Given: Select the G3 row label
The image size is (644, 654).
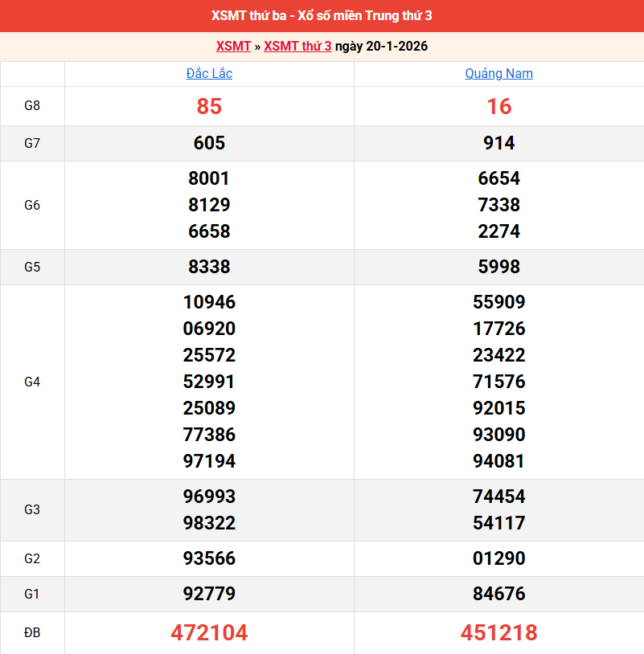Looking at the screenshot, I should (33, 509).
